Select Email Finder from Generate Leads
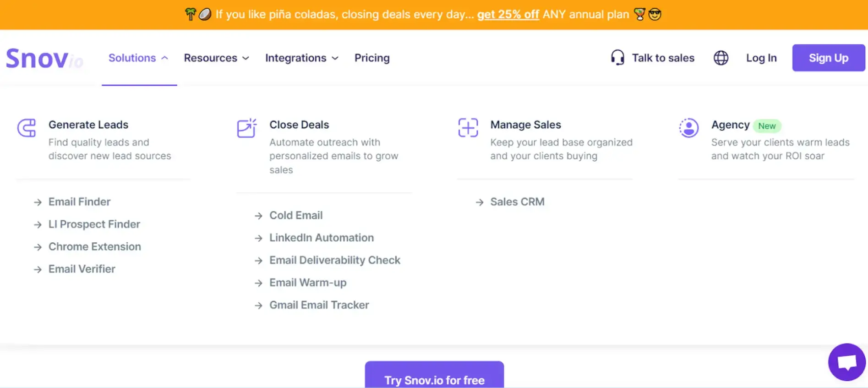This screenshot has height=388, width=868. pos(79,202)
